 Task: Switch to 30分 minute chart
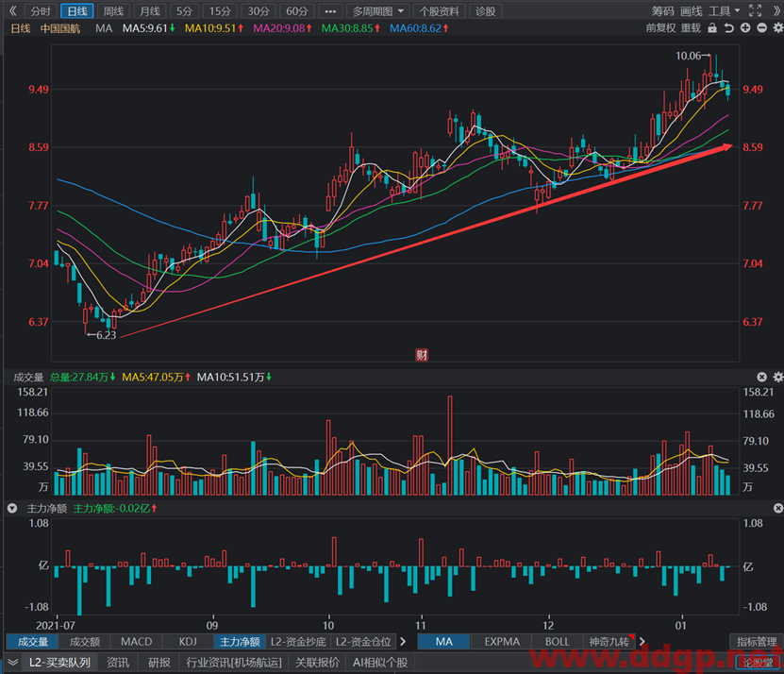click(x=258, y=11)
